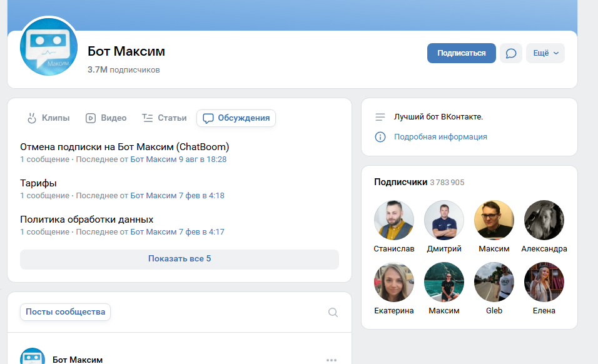Switch to the Видео tab
This screenshot has height=364, width=598.
click(106, 118)
